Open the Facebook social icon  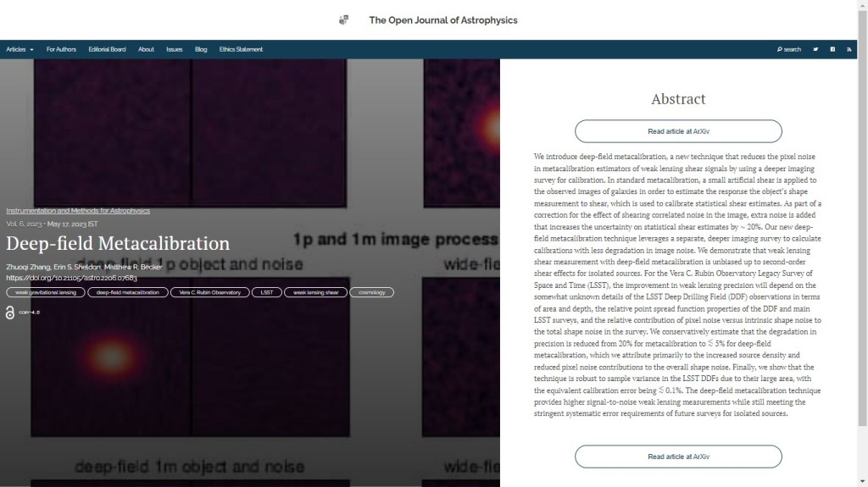pos(832,49)
